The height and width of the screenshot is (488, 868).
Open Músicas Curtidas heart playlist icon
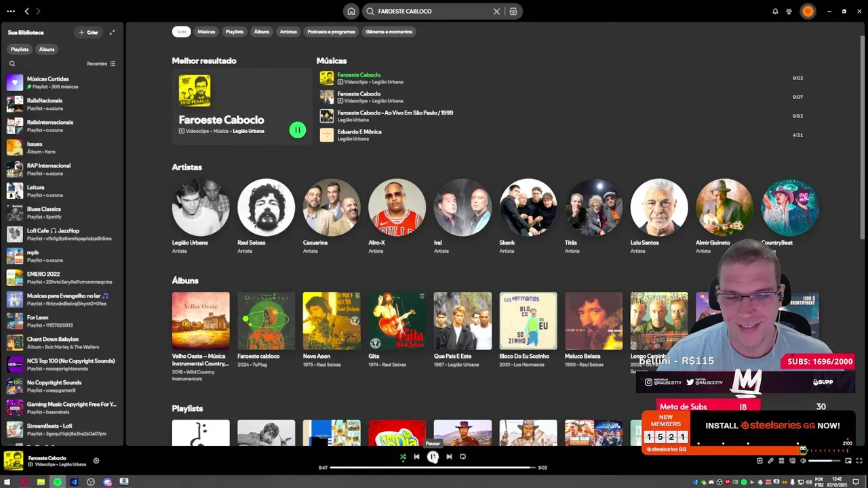pyautogui.click(x=14, y=83)
